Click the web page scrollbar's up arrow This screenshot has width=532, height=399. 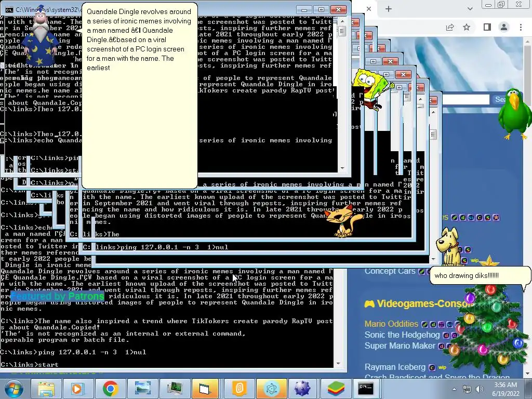pyautogui.click(x=528, y=42)
